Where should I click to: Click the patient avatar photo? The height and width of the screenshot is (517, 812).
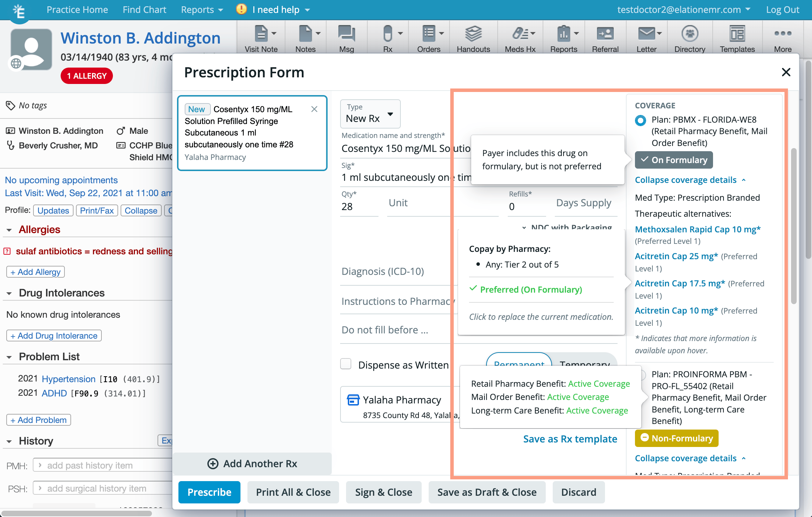pos(31,49)
